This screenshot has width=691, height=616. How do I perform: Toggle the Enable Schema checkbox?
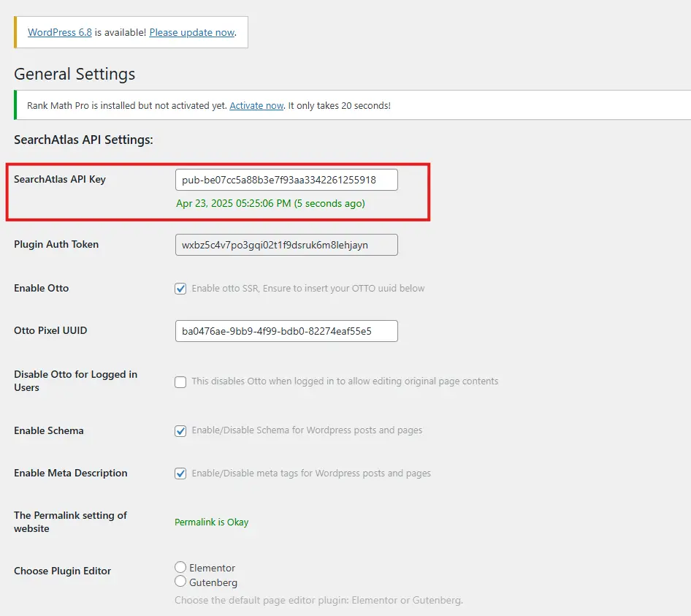coord(180,431)
